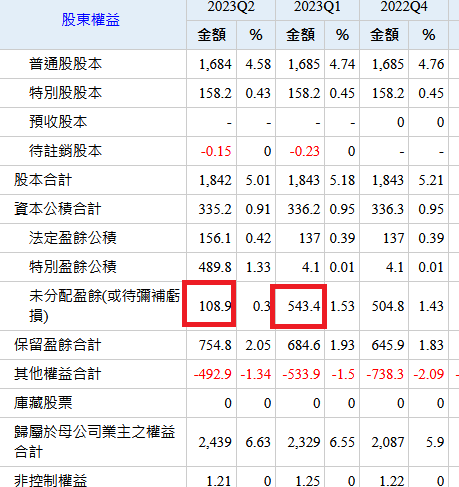Select the 5.21 percentage cell

tap(431, 180)
